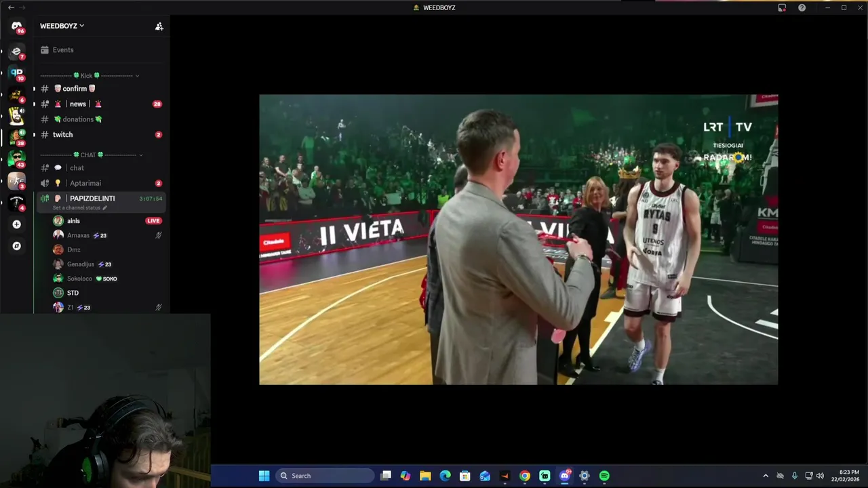This screenshot has height=488, width=868.
Task: Click the LIVE badge next to ainis
Action: tap(153, 221)
